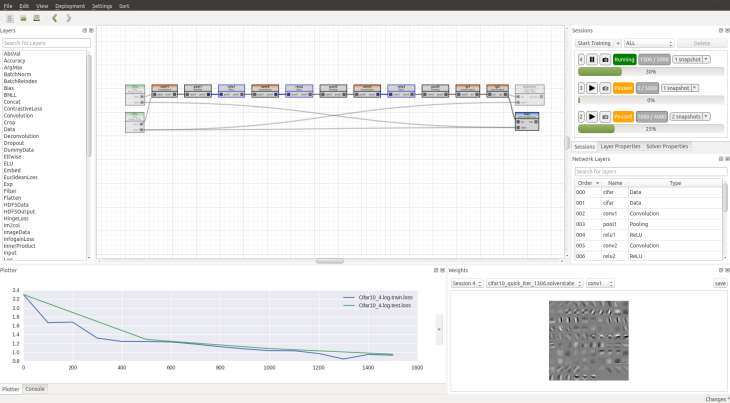Viewport: 730px width, 403px height.
Task: Switch to the Console tab
Action: click(x=35, y=388)
